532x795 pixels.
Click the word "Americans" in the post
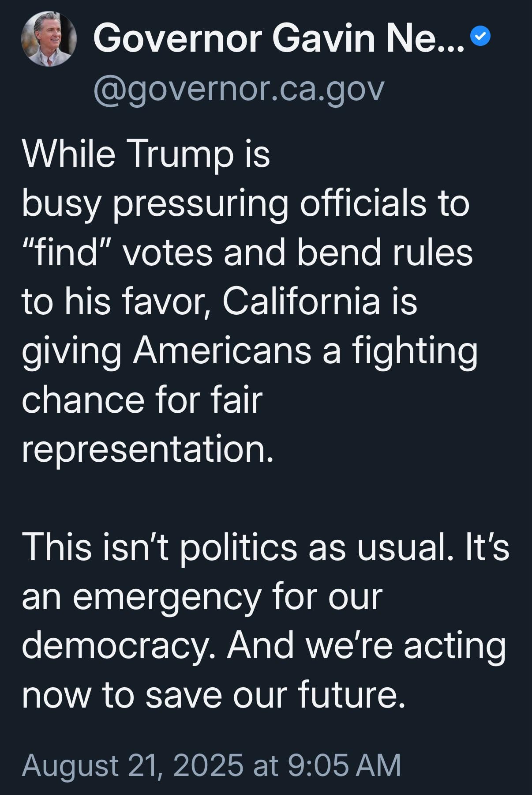[x=222, y=350]
